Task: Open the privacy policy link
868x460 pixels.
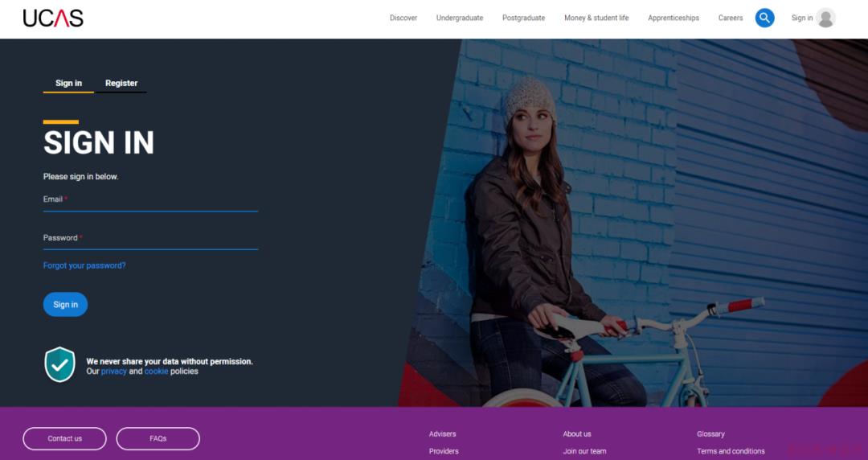Action: [114, 372]
